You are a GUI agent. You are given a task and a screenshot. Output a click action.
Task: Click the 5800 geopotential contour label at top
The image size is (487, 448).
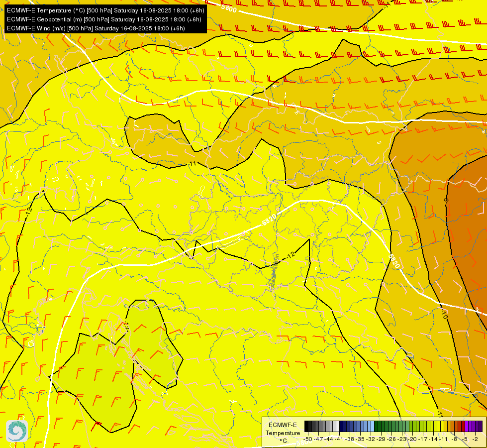229,8
